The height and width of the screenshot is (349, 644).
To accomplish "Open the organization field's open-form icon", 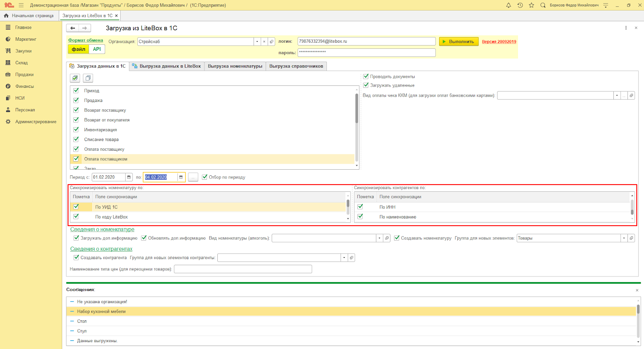I will tap(272, 42).
